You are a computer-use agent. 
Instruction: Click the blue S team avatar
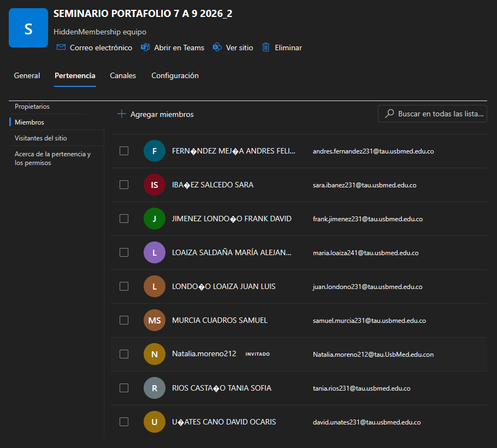point(28,28)
